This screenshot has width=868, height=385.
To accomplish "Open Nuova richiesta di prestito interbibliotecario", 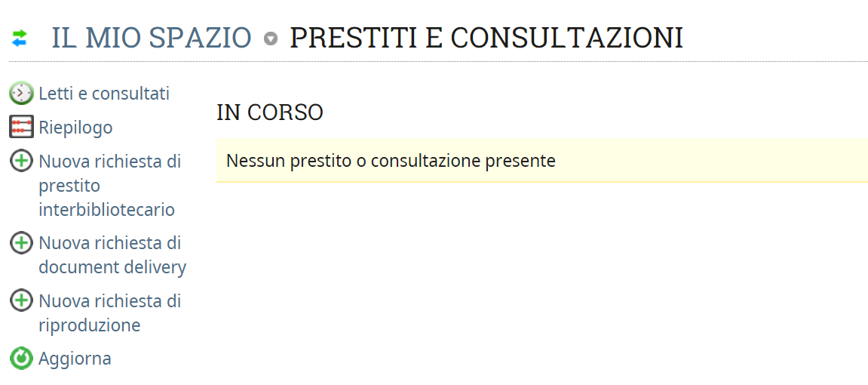I will [x=109, y=185].
